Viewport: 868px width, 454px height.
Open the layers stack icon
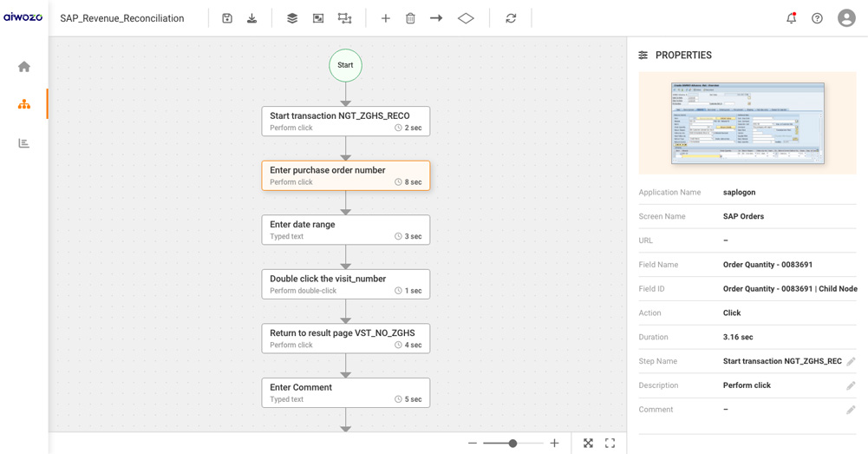pos(292,18)
